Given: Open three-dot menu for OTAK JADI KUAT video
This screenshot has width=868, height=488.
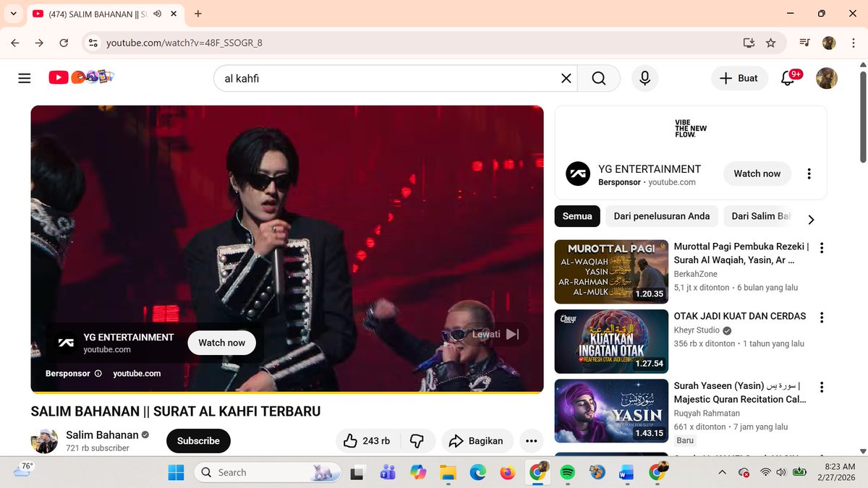Looking at the screenshot, I should (x=822, y=317).
